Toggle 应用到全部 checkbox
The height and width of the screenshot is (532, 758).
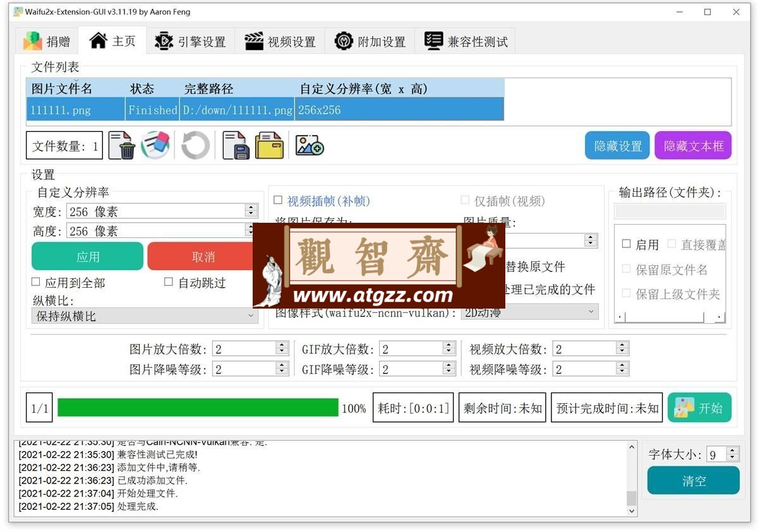click(x=36, y=282)
